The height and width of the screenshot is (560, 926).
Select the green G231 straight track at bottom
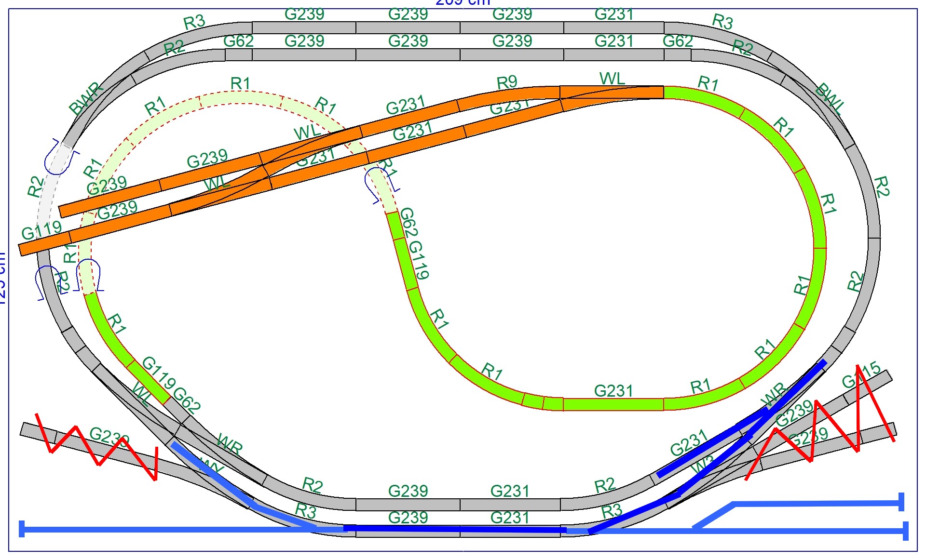pos(613,404)
